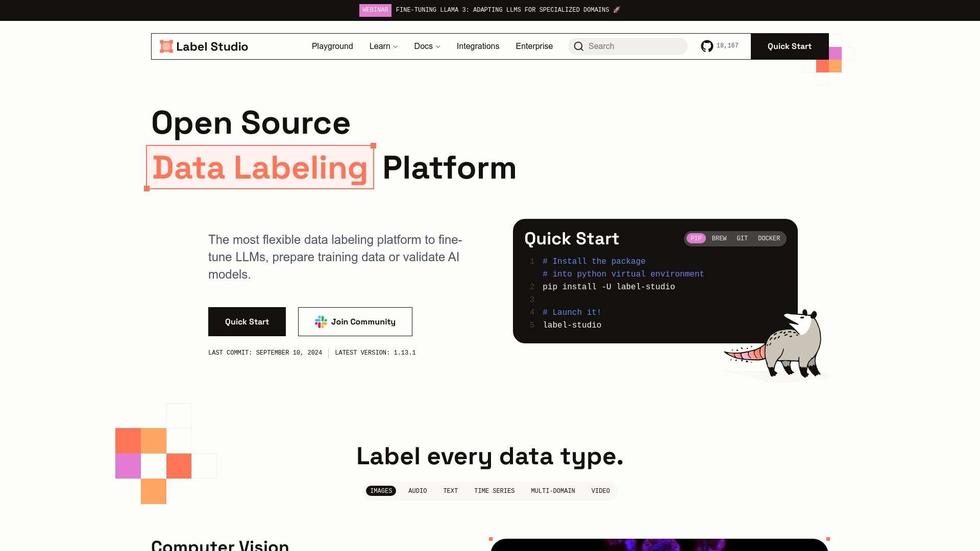Click the '# Install the package' comment
The width and height of the screenshot is (980, 551).
594,261
